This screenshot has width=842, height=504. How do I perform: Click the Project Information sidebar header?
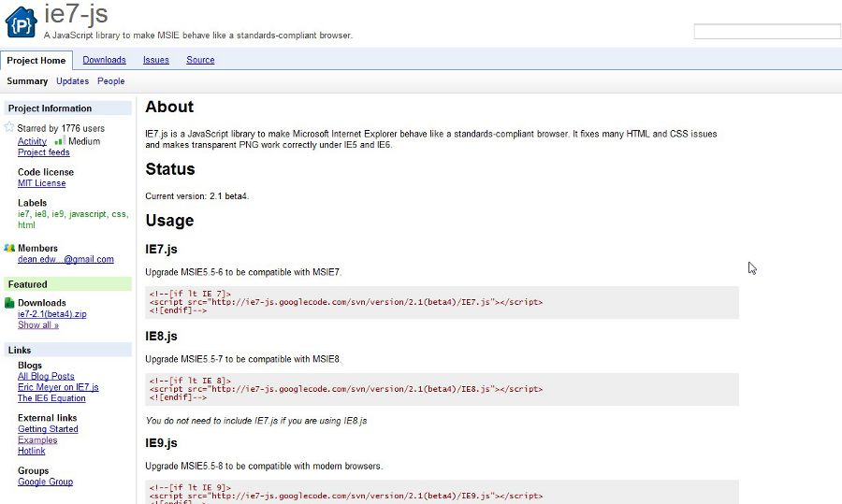pyautogui.click(x=67, y=108)
